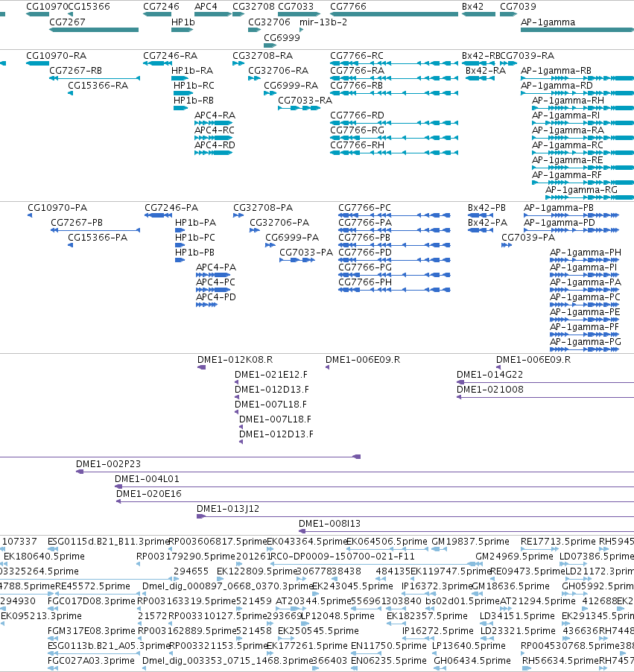The height and width of the screenshot is (672, 634).
Task: Select protein Bx42-PB
Action: (486, 208)
